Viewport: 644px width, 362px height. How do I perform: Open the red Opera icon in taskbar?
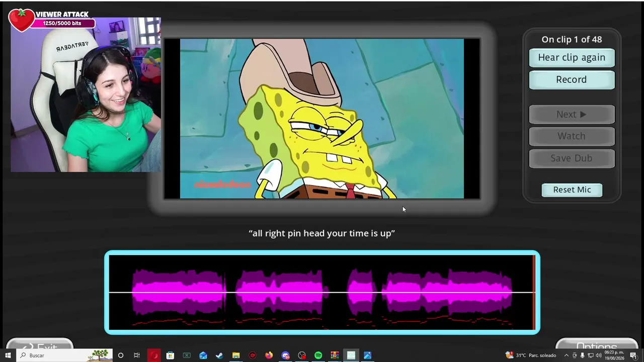point(153,355)
